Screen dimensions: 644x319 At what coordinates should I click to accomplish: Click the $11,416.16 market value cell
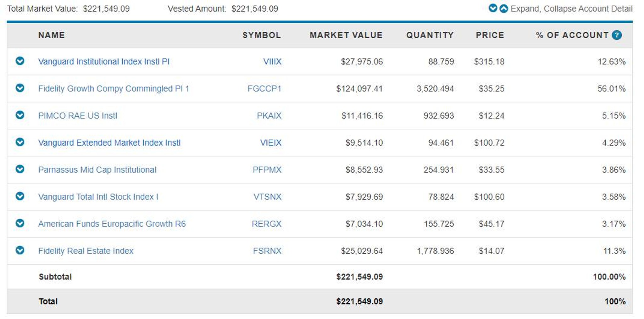[362, 115]
